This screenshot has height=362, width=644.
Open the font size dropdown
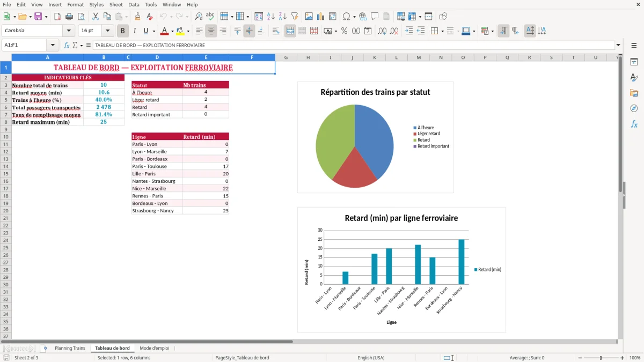(x=107, y=31)
